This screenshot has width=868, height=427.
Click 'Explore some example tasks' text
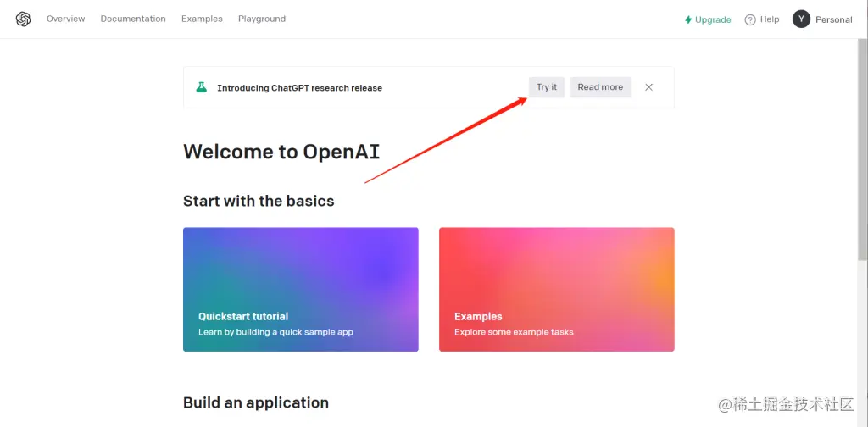pos(514,332)
